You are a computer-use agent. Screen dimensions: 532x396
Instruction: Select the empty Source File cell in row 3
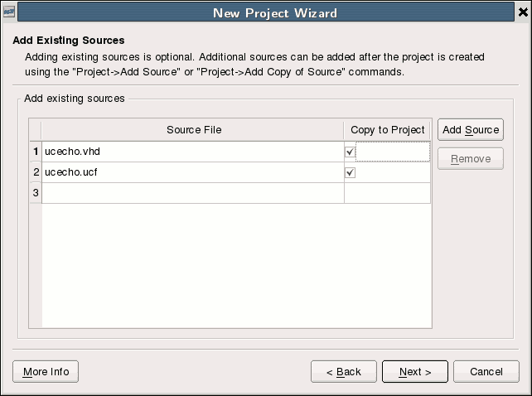pyautogui.click(x=193, y=193)
